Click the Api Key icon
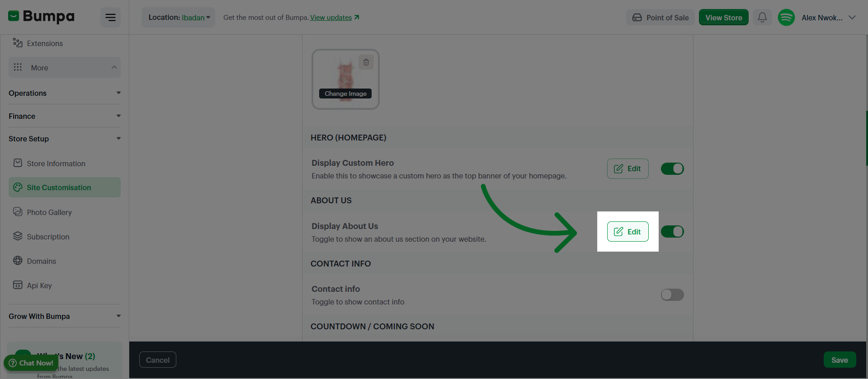Image resolution: width=868 pixels, height=379 pixels. coord(18,285)
